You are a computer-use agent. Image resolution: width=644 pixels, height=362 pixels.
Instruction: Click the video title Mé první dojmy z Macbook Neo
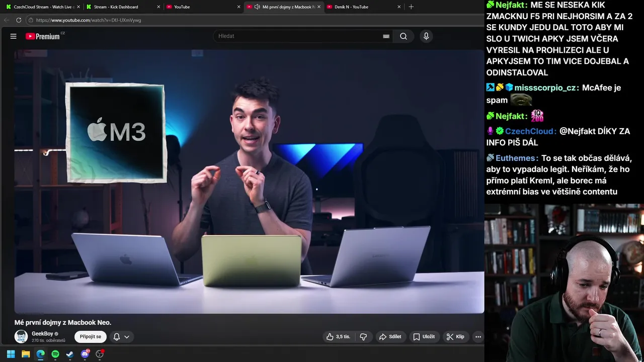pos(63,323)
